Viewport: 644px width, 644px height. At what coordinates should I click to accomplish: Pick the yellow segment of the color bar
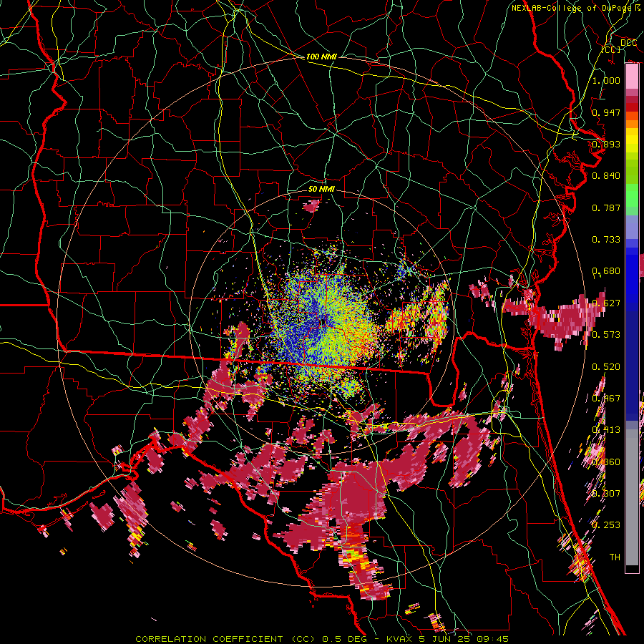pos(632,140)
